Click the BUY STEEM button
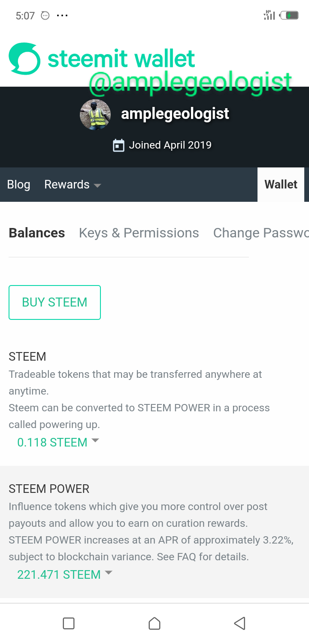Image resolution: width=309 pixels, height=644 pixels. click(55, 302)
